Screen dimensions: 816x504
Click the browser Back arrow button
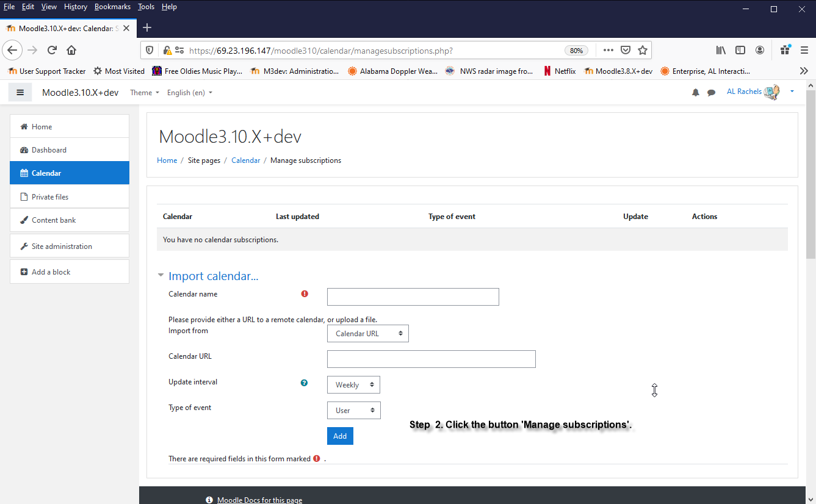13,50
